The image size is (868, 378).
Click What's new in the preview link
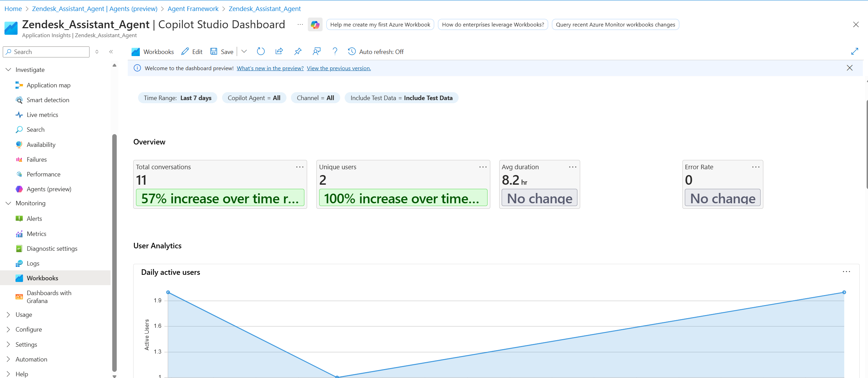tap(270, 68)
